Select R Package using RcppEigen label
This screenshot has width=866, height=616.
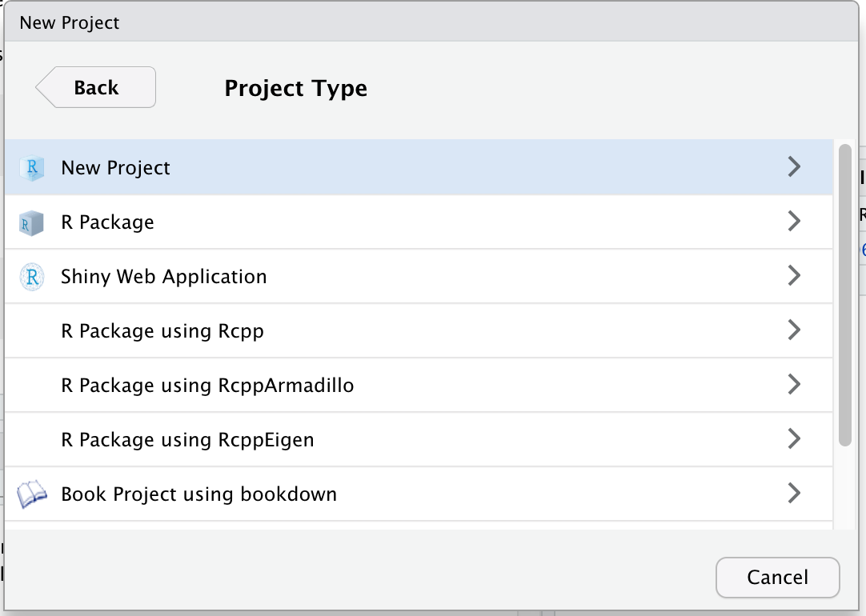tap(188, 440)
